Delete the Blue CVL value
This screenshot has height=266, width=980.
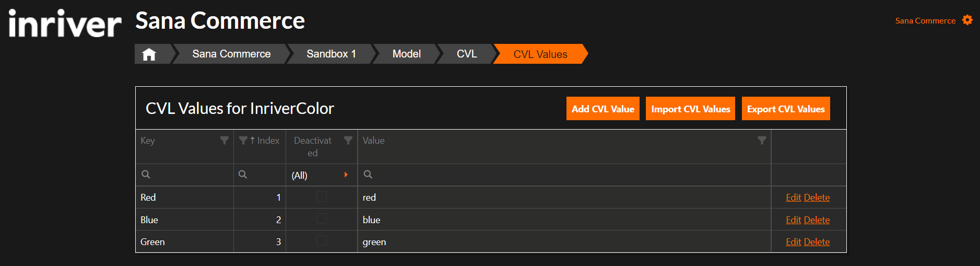pos(817,220)
